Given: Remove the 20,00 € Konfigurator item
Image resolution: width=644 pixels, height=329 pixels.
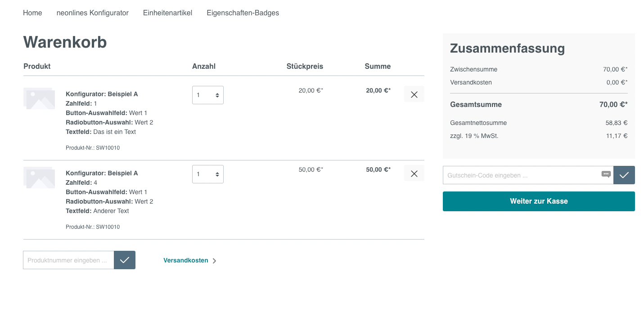Looking at the screenshot, I should (x=414, y=94).
